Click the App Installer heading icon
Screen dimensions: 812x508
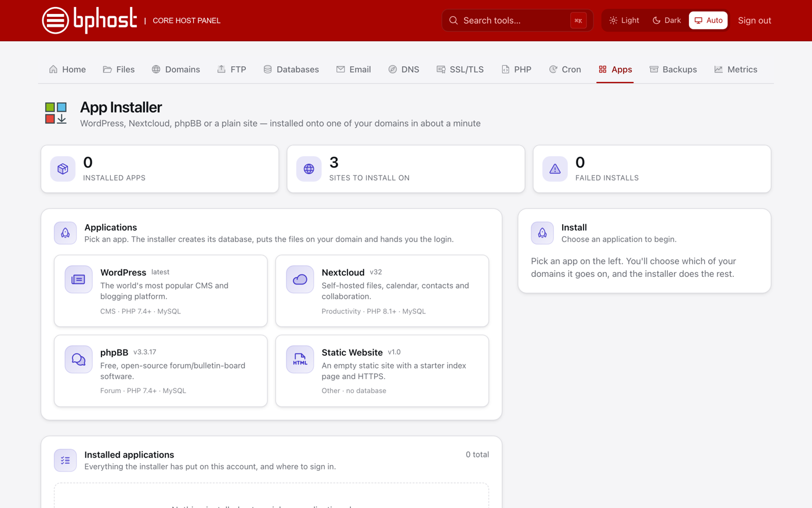point(56,113)
